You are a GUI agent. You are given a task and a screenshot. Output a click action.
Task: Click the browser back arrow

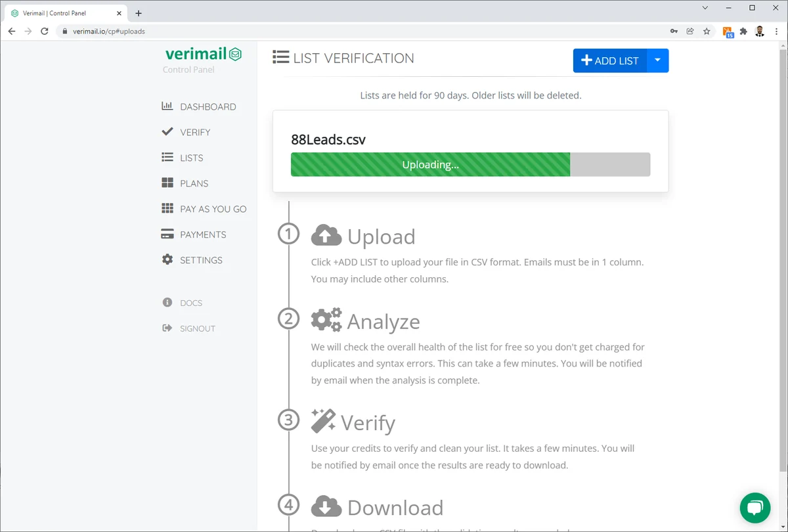tap(12, 31)
